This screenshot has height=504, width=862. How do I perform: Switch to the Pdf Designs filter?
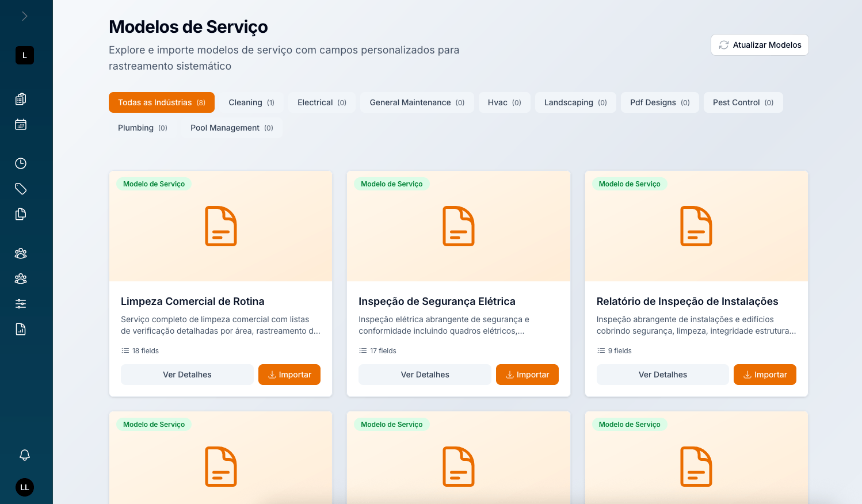[x=659, y=102]
